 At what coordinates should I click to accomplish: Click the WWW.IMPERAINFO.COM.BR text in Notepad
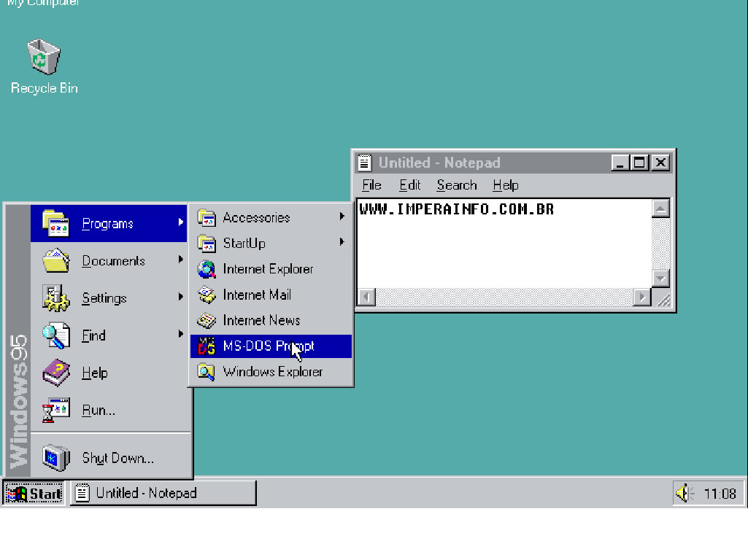pyautogui.click(x=457, y=209)
